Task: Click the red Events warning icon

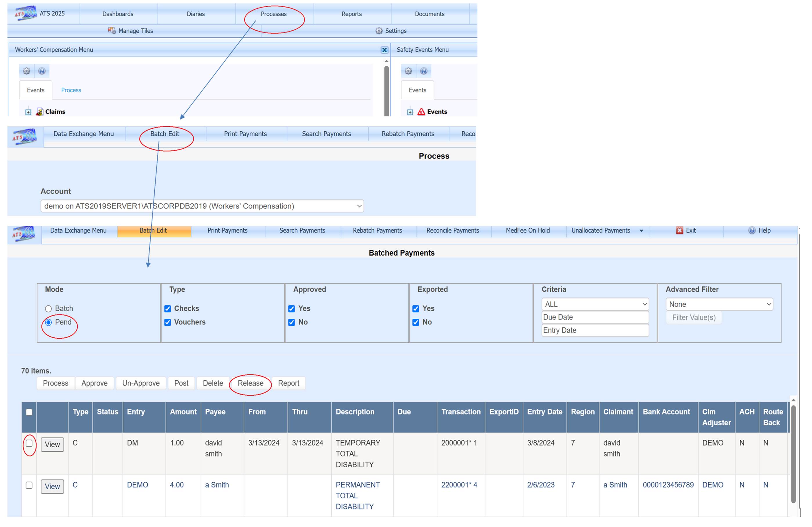Action: pyautogui.click(x=421, y=112)
